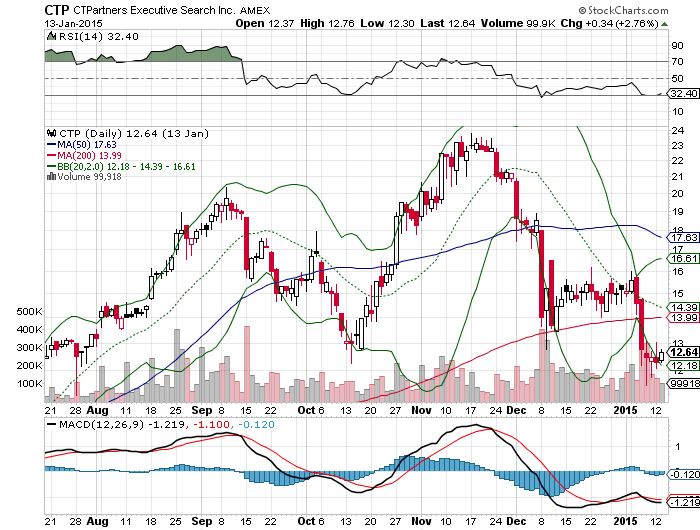Click the -1.219 MACD value tag
The image size is (700, 530).
point(684,502)
